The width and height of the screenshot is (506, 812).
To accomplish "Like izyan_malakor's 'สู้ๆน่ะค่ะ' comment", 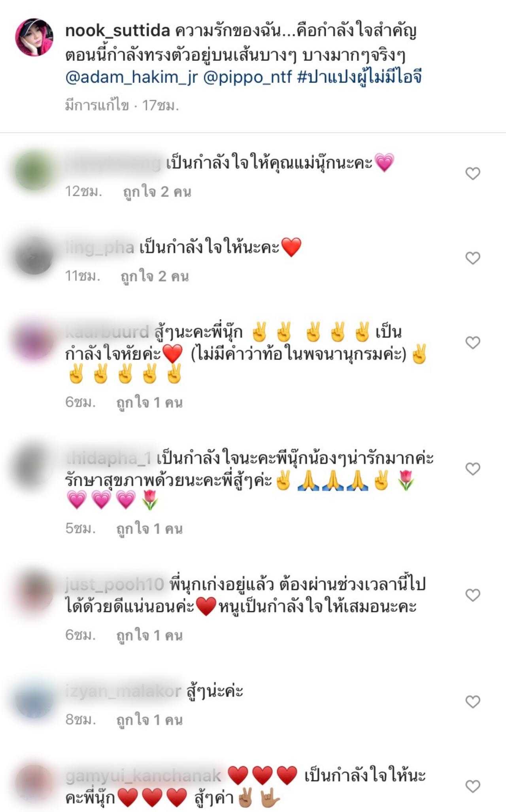I will coord(472,702).
